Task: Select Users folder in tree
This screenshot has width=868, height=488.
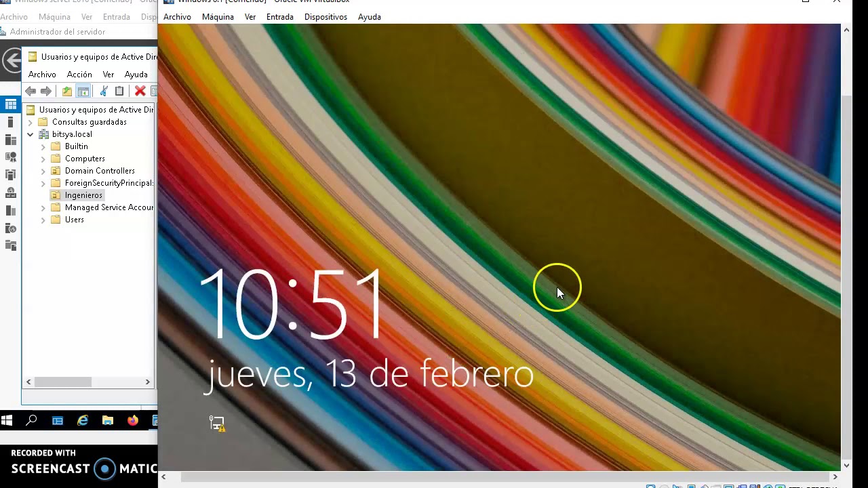Action: pos(75,220)
